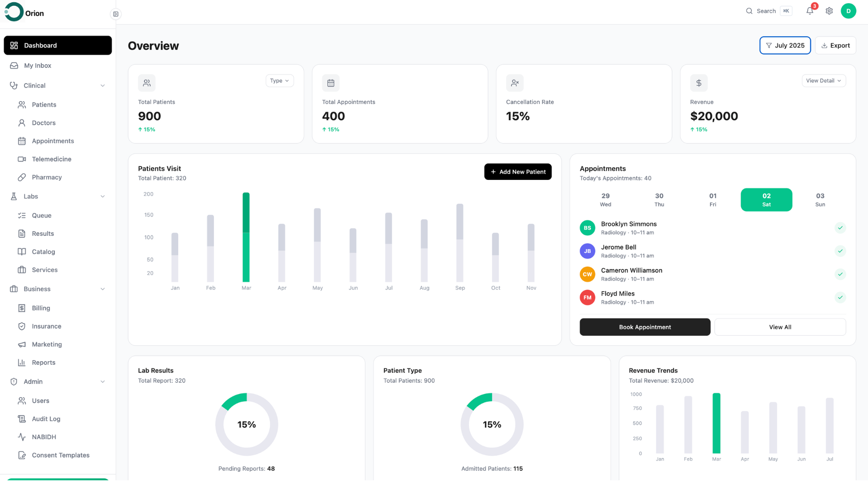Click the Admin shield icon
The width and height of the screenshot is (868, 488).
[x=14, y=381]
